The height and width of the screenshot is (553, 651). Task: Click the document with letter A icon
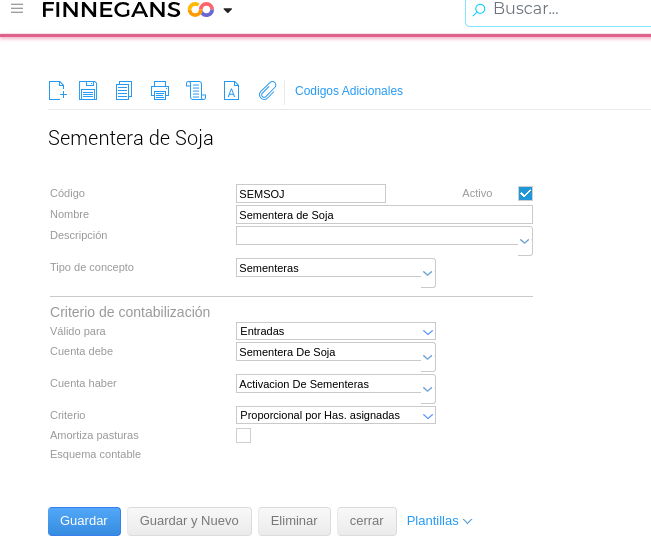(x=231, y=91)
